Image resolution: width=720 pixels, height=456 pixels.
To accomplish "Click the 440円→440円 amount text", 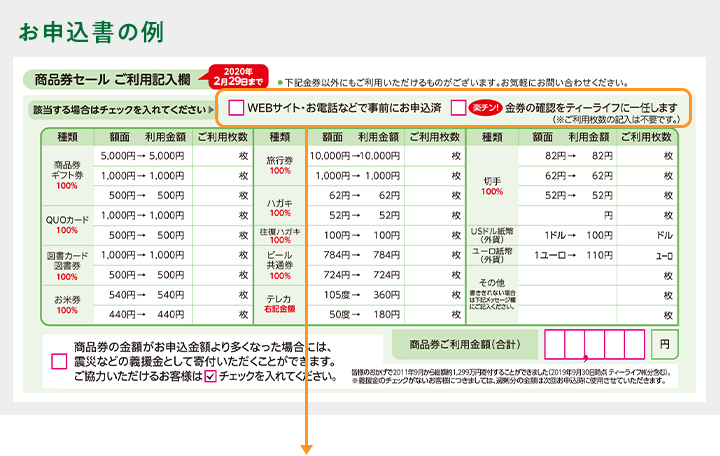I will pos(146,315).
